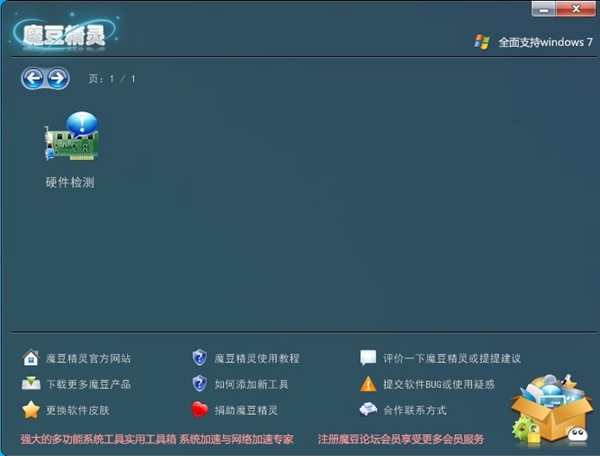
Task: Click 全面支持windows 7 text
Action: (545, 42)
